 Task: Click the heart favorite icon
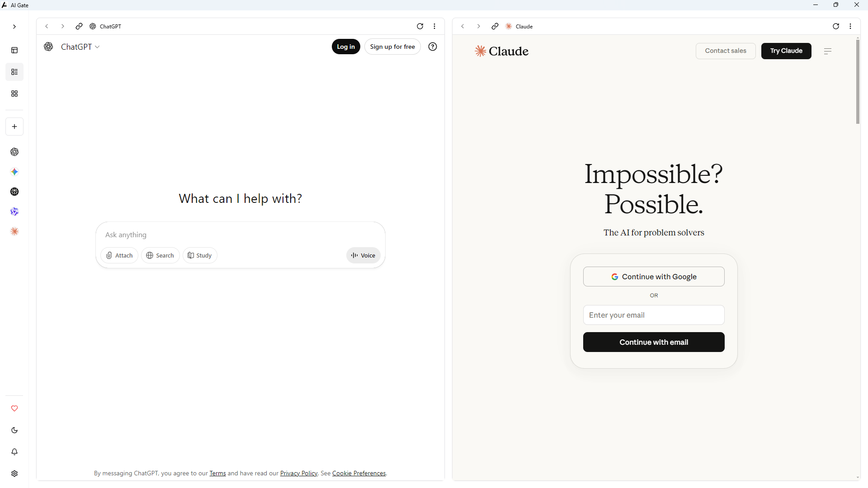pyautogui.click(x=14, y=408)
